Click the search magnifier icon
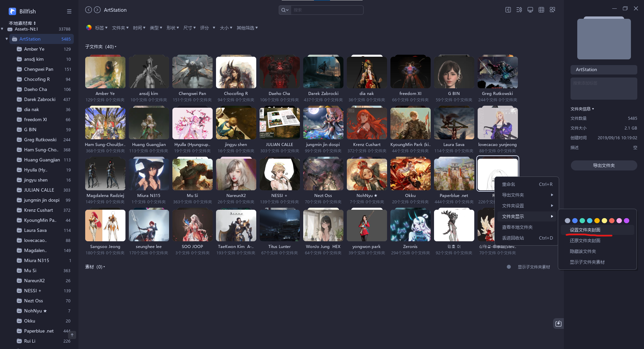 [x=284, y=10]
